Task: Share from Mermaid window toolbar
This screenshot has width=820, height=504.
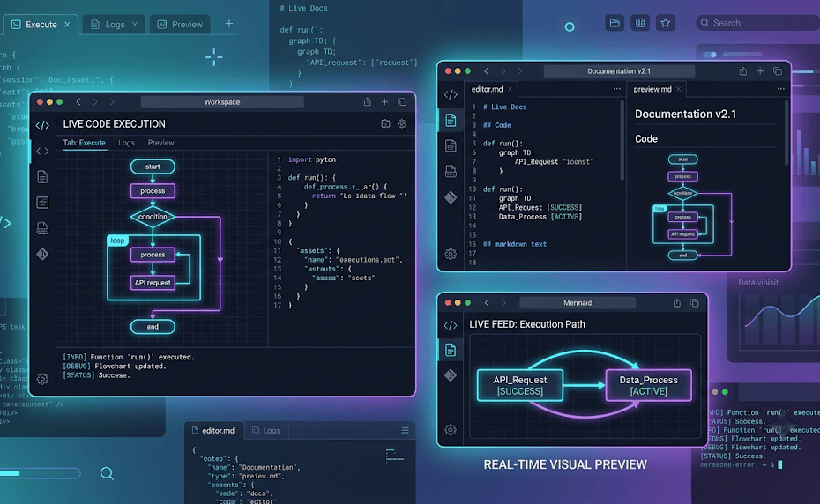Action: click(676, 303)
